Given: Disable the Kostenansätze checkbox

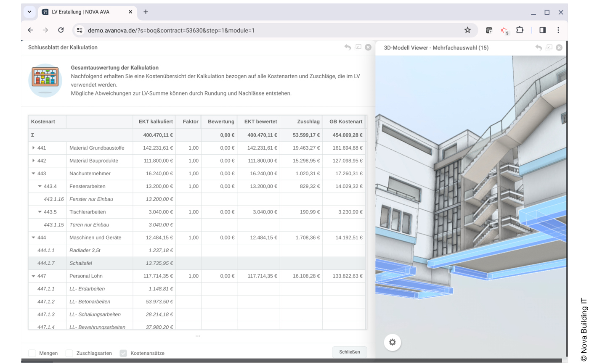Looking at the screenshot, I should (x=123, y=353).
